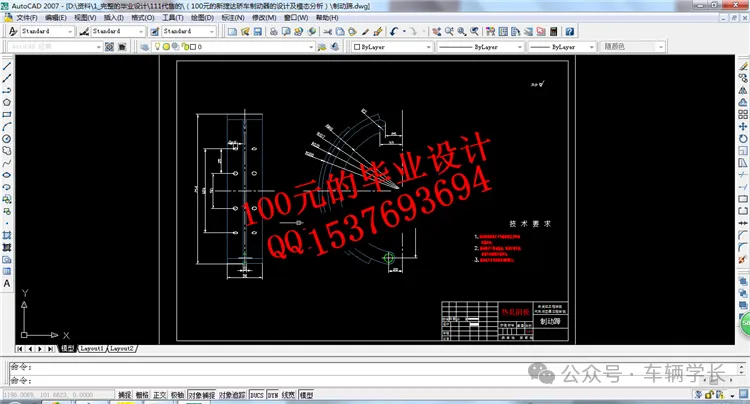This screenshot has width=750, height=404.
Task: Click the Help question mark icon
Action: 569,32
